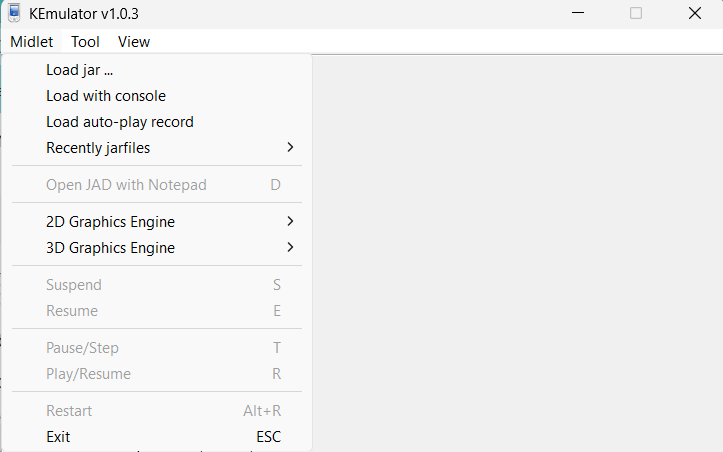Click the Restart menu item
The width and height of the screenshot is (723, 452).
[x=69, y=411]
